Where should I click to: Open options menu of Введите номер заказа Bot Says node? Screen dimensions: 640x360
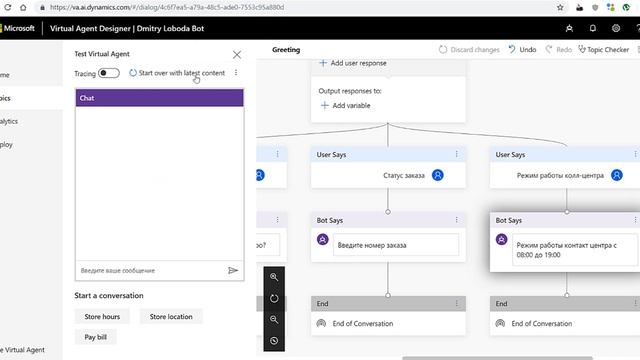[x=456, y=220]
